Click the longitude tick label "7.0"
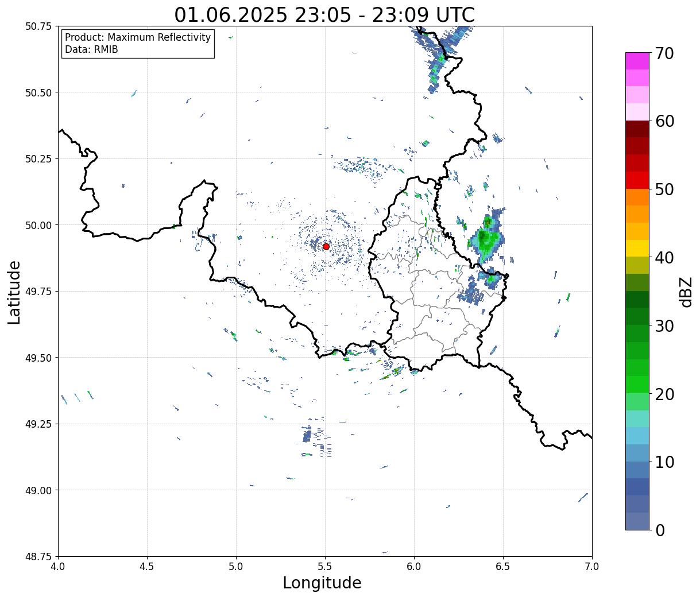700x597 pixels. (x=592, y=567)
